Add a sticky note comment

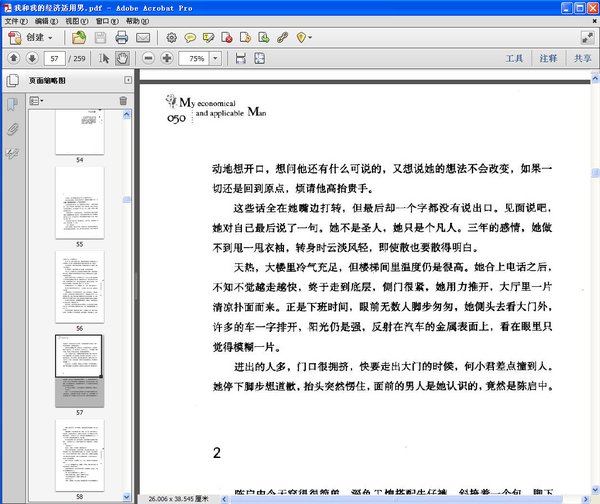pos(190,38)
